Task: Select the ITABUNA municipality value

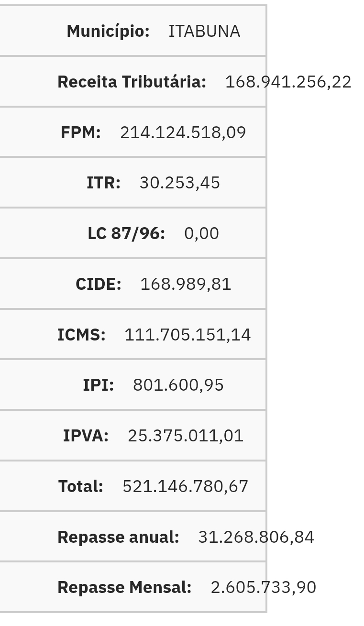Action: [x=204, y=31]
